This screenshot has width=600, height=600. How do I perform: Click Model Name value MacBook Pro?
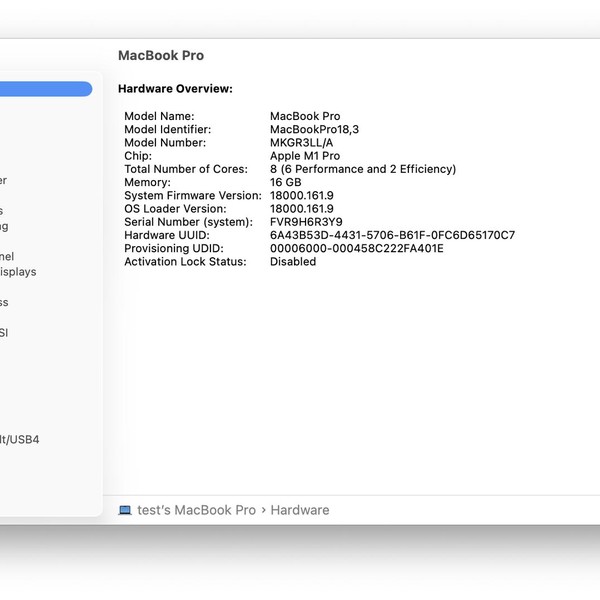[305, 116]
